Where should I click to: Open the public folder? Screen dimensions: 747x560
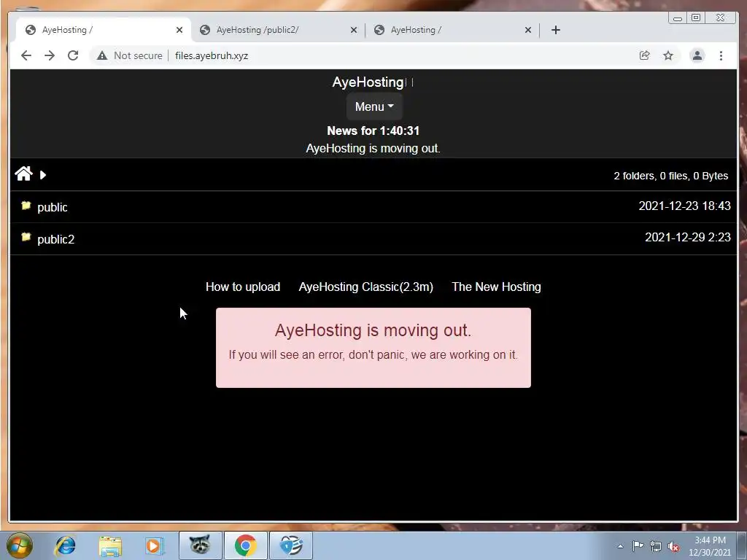point(53,207)
